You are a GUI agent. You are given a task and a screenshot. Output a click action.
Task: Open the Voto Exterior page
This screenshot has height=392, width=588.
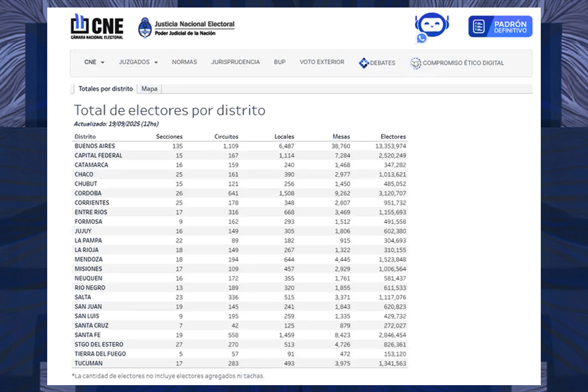tap(321, 62)
